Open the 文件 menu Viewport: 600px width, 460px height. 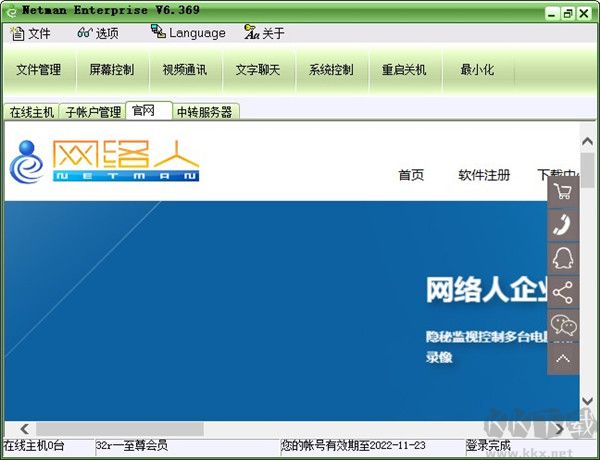[x=30, y=33]
